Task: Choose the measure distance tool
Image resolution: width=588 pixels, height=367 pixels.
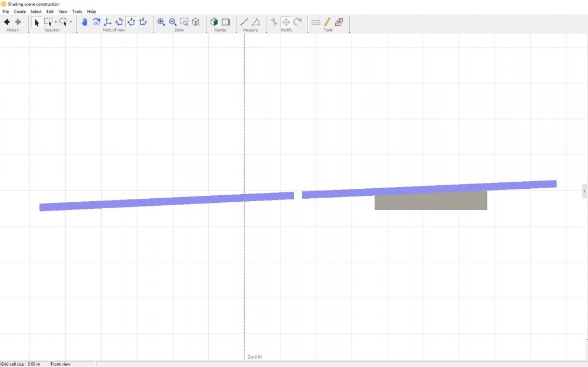Action: click(245, 22)
